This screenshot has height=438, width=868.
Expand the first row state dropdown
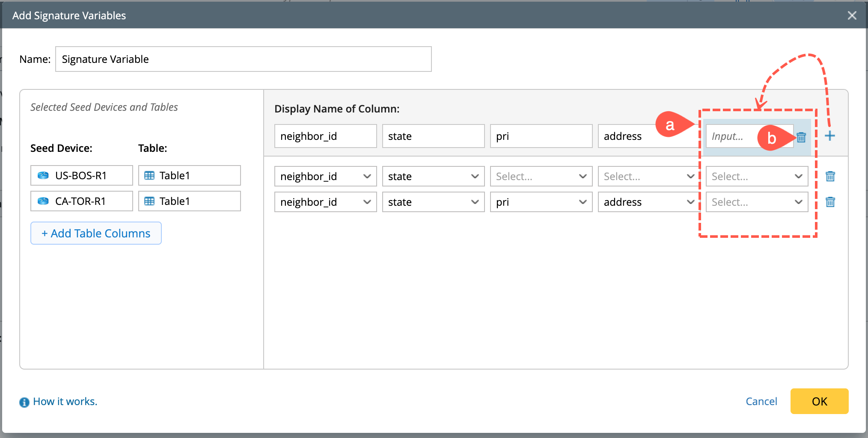(x=433, y=176)
